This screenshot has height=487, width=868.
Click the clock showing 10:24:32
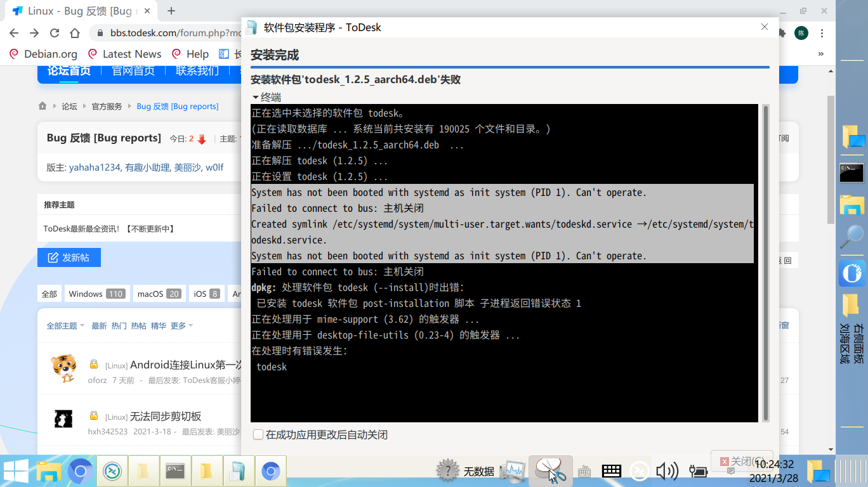[x=774, y=464]
